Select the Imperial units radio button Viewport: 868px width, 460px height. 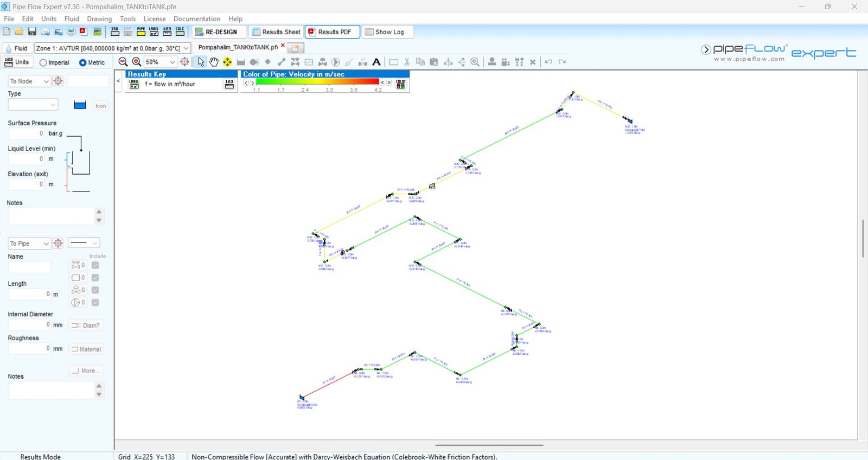[43, 63]
